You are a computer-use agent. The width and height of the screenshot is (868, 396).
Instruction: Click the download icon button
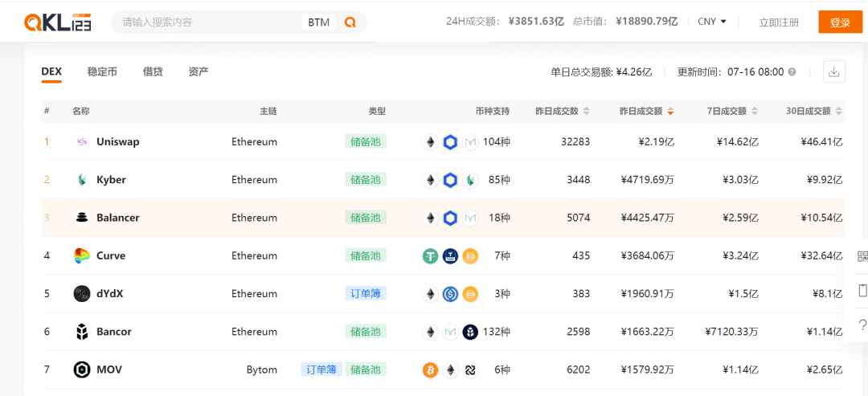click(833, 72)
